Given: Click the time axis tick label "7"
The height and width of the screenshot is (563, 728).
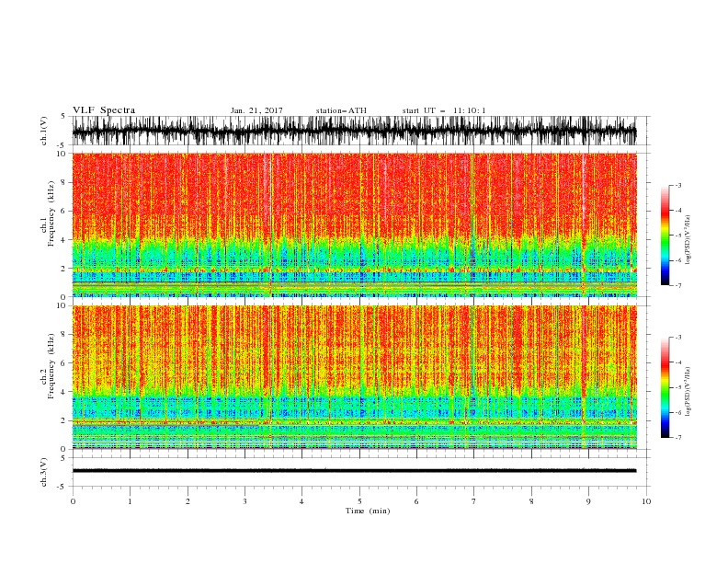Looking at the screenshot, I should (x=473, y=501).
